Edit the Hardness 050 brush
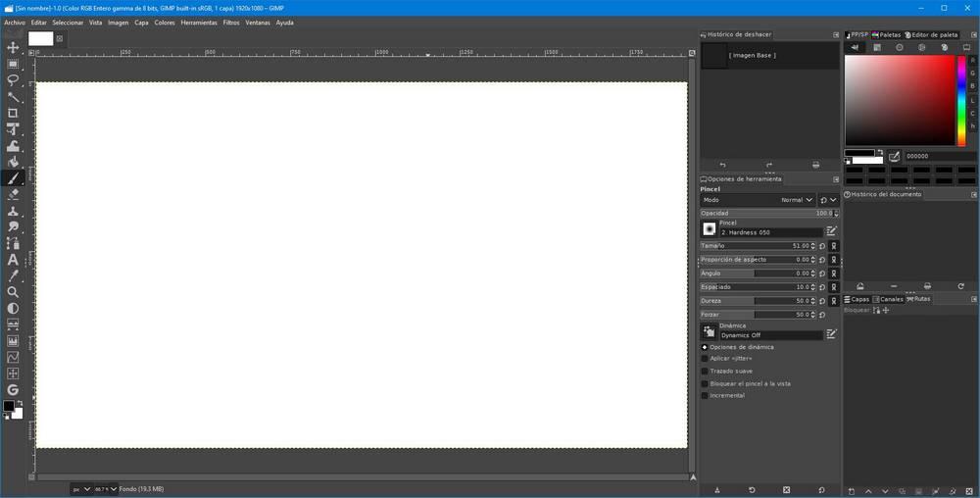980x498 pixels. pyautogui.click(x=831, y=231)
